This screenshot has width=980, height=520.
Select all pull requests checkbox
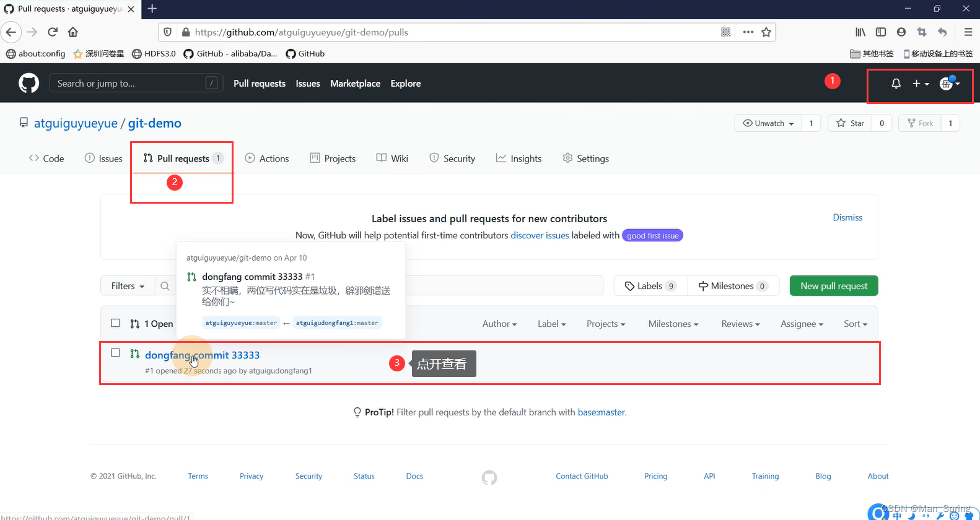pos(115,323)
